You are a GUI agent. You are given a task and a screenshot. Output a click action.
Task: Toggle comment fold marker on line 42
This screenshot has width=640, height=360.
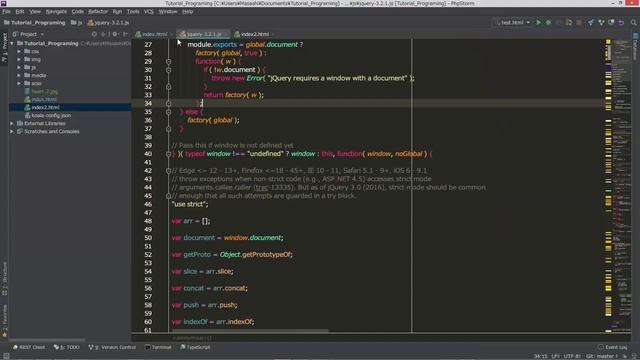coord(168,171)
